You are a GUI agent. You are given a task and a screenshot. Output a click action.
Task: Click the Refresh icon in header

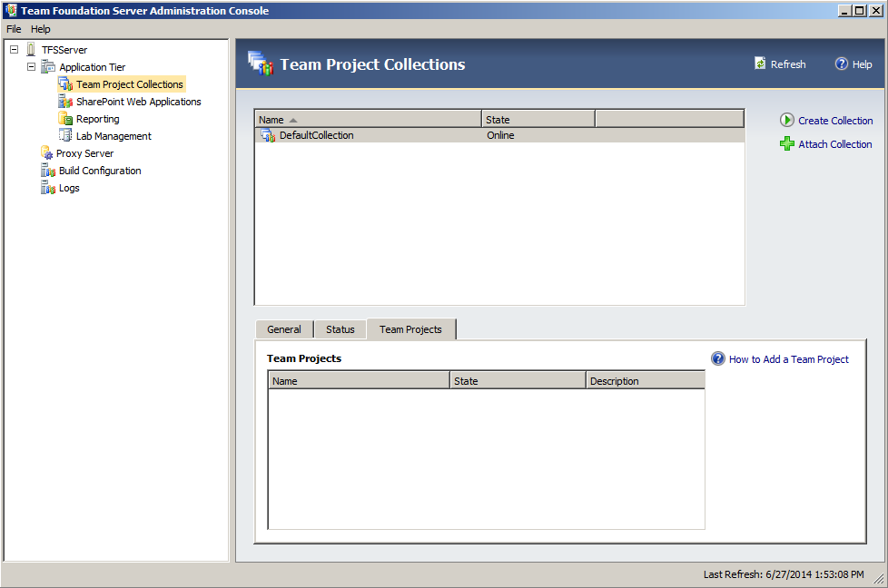(x=760, y=64)
